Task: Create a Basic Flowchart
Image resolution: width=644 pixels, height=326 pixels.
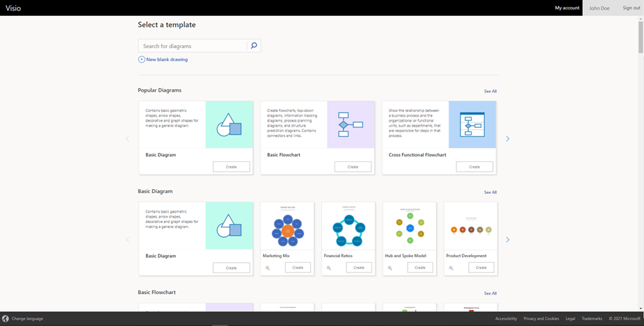Action: click(353, 167)
